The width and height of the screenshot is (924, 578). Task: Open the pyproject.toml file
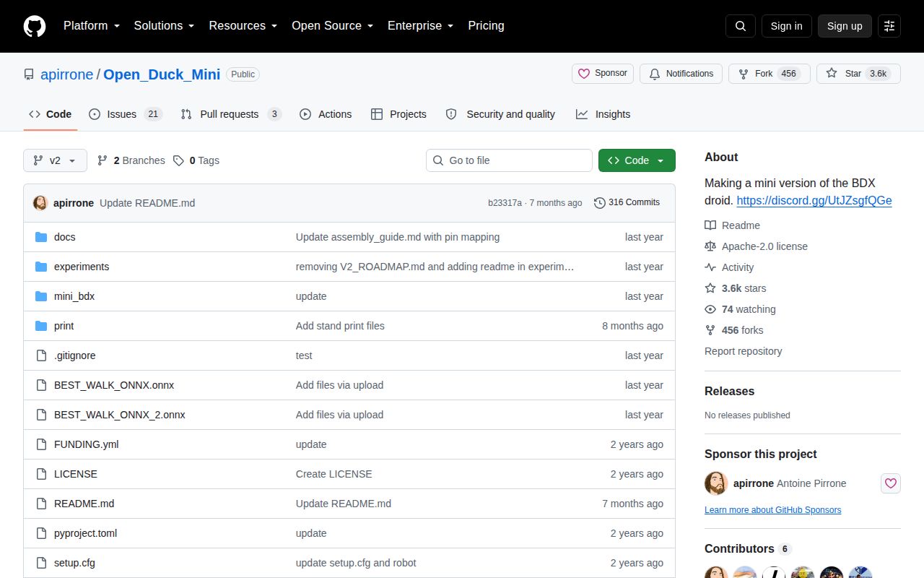(85, 533)
